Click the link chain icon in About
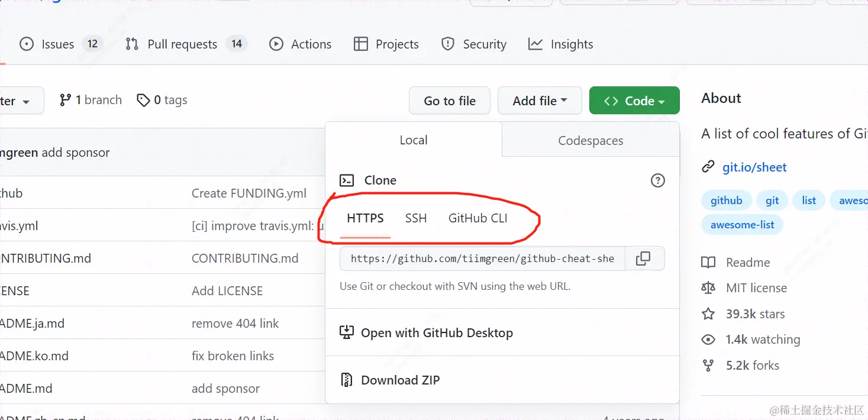 coord(708,167)
